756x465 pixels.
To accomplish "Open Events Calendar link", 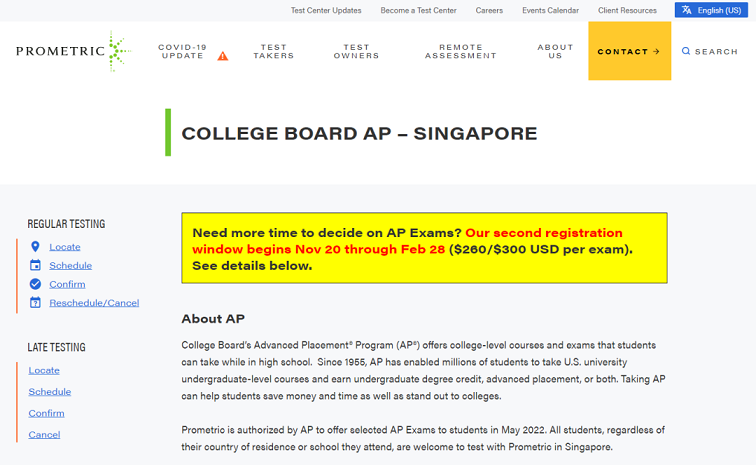I will (x=551, y=10).
